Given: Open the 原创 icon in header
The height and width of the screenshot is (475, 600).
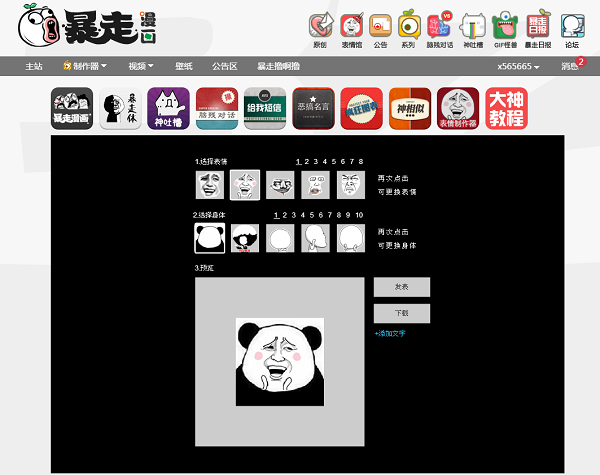Looking at the screenshot, I should (321, 31).
